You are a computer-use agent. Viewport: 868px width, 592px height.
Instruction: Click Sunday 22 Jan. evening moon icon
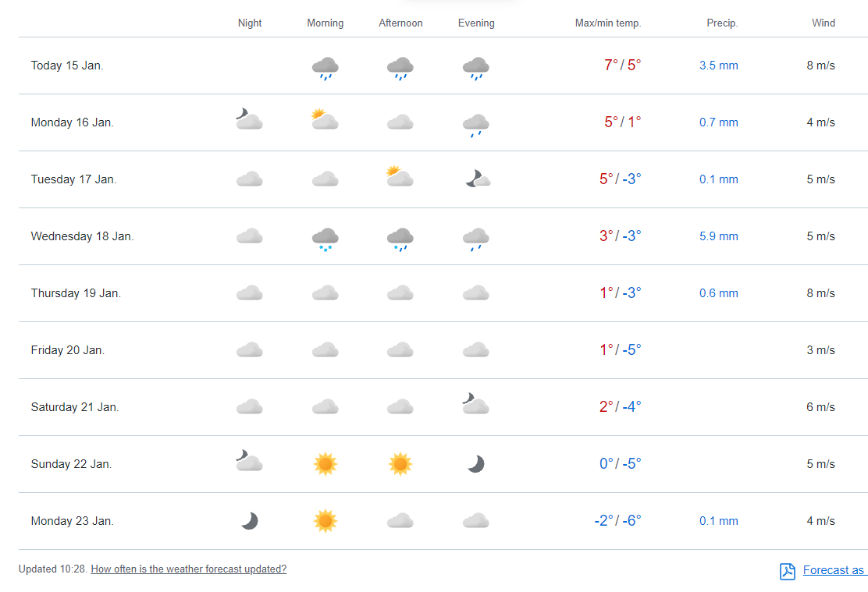point(475,464)
